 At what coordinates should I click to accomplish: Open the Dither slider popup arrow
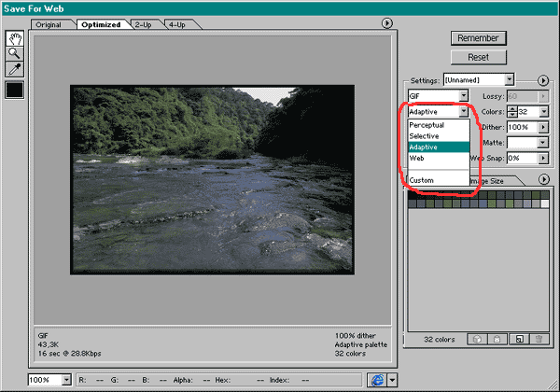tap(543, 127)
